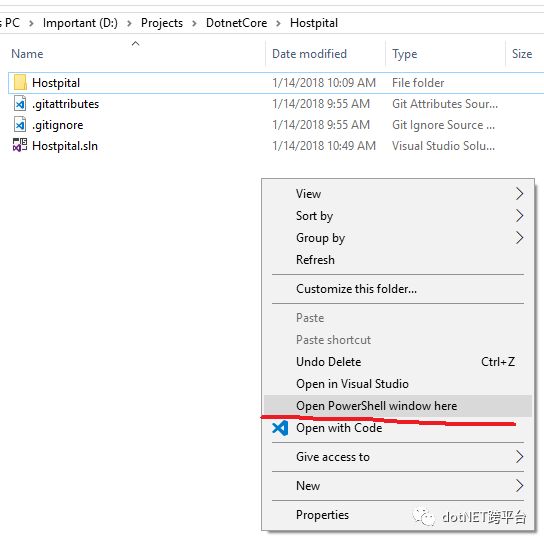Open dropdown chevron after PC breadcrumb
Screen dimensions: 544x542
(31, 24)
